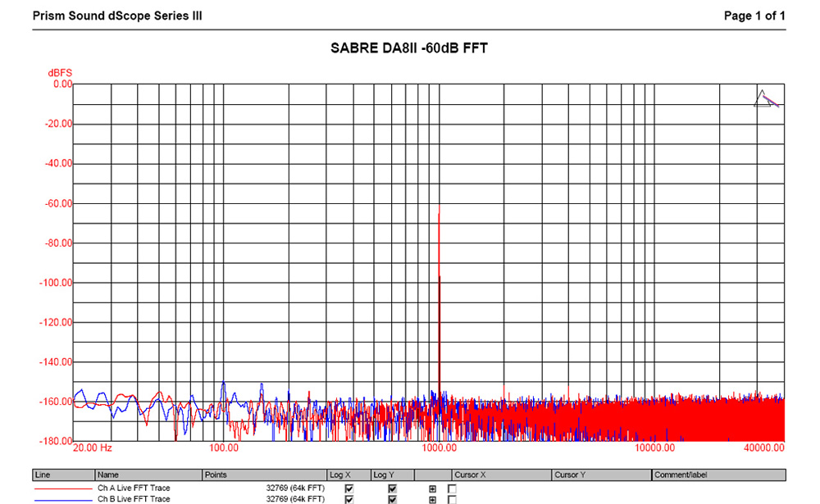Click the -80.00 Y-axis label

click(58, 243)
